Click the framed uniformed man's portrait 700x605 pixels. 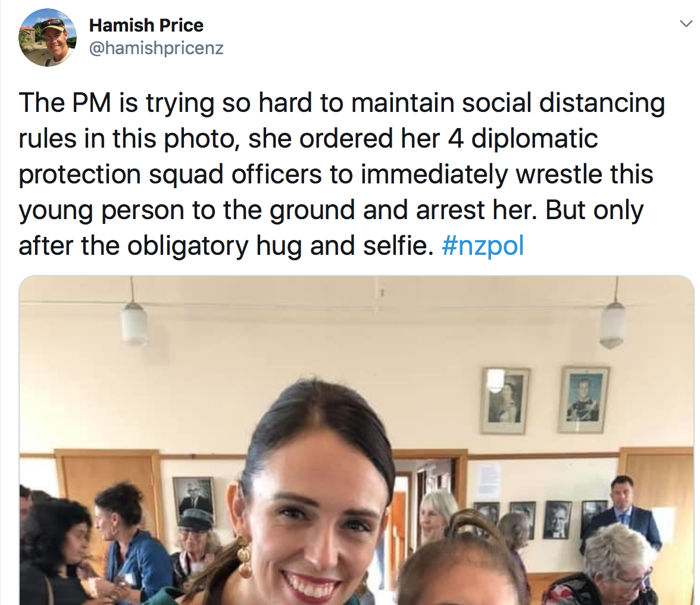[583, 399]
